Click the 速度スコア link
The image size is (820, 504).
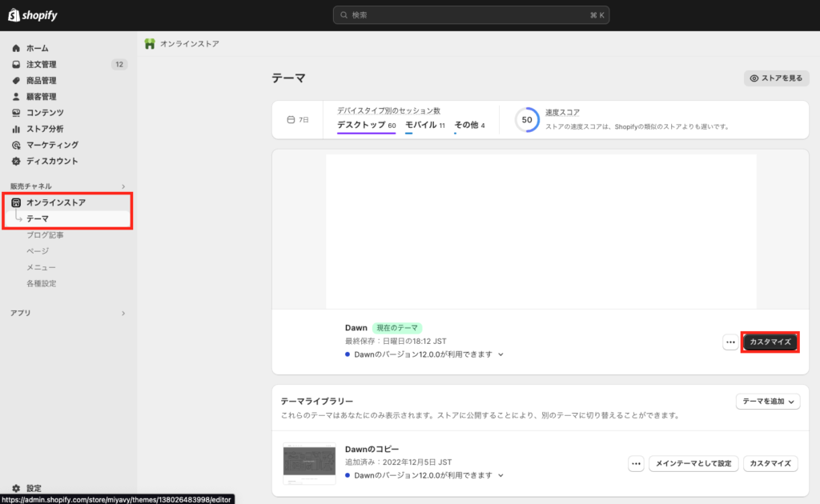[x=562, y=112]
